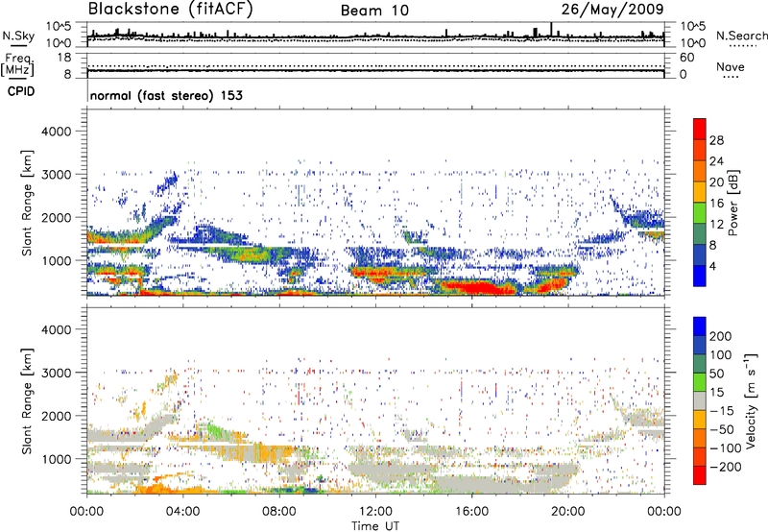
Task: Pick the yellow-orange Velocity segment between -15 and -50
Action: (x=700, y=420)
